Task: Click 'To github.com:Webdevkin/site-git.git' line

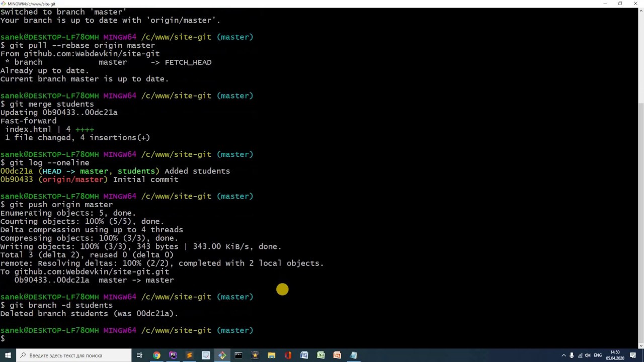Action: (x=85, y=272)
